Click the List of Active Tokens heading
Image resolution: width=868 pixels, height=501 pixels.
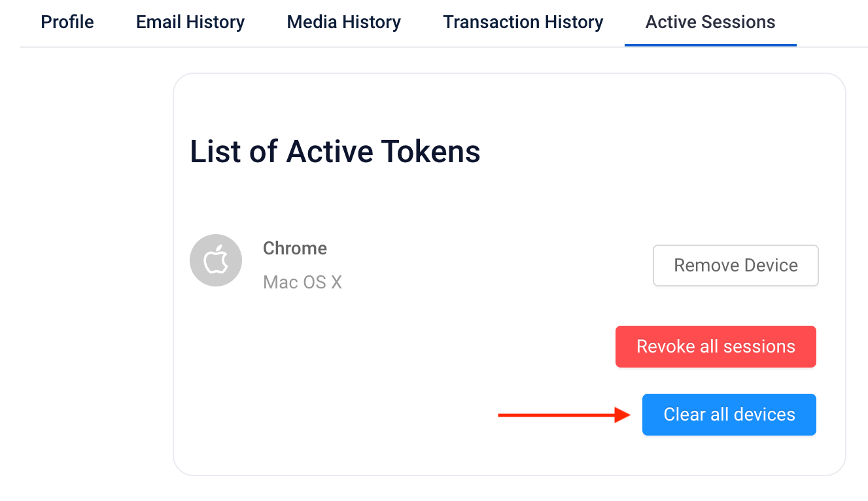[336, 152]
